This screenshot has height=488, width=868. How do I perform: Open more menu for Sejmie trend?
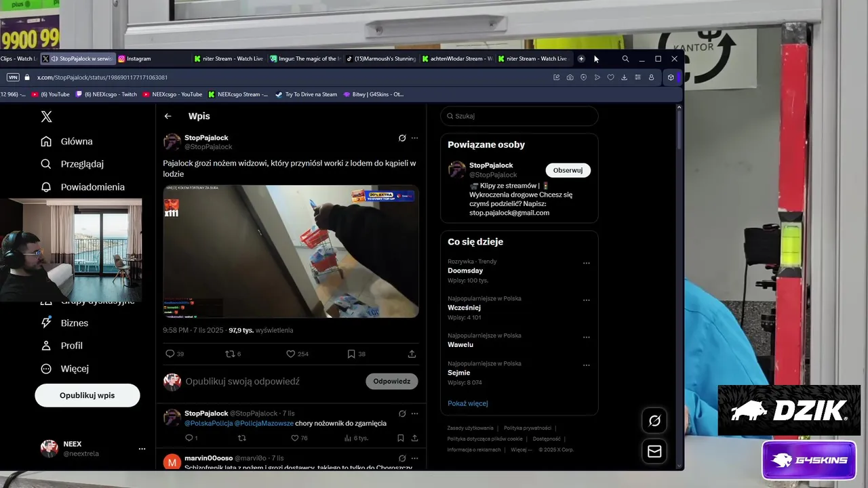tap(587, 365)
